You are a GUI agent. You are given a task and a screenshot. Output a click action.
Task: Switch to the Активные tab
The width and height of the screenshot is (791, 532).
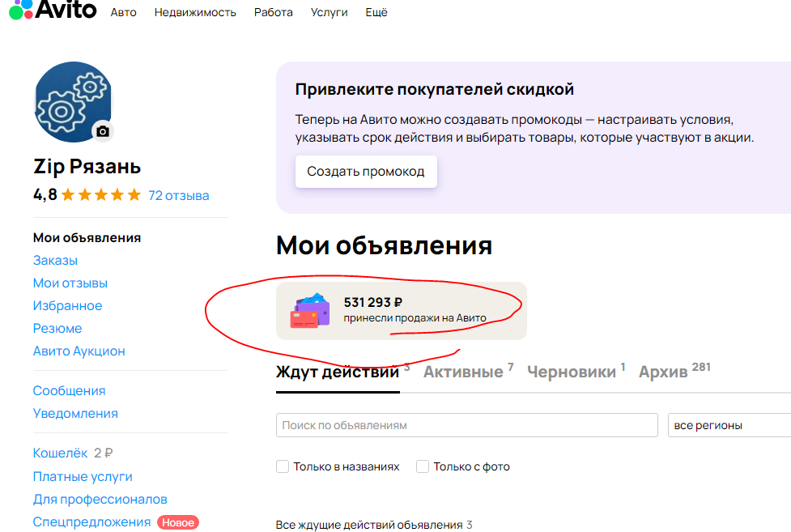[x=463, y=372]
